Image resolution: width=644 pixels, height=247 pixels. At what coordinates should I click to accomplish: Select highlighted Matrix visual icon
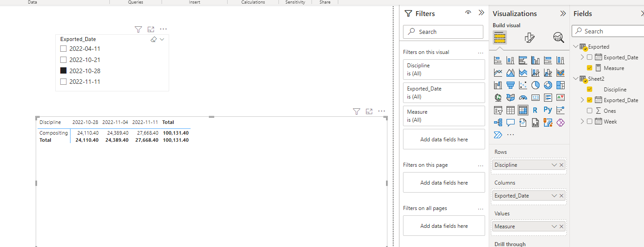pos(523,110)
